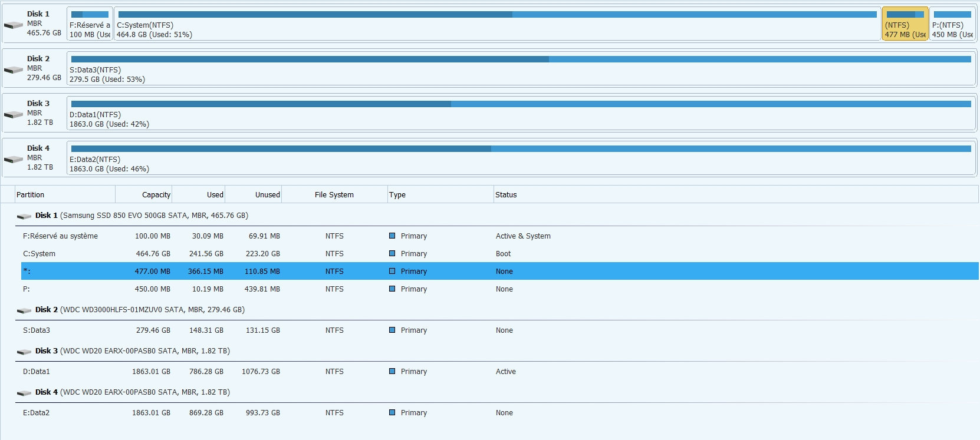Select the Disk 4 drive icon in the partition list
Viewport: 980px width, 440px height.
(24, 393)
